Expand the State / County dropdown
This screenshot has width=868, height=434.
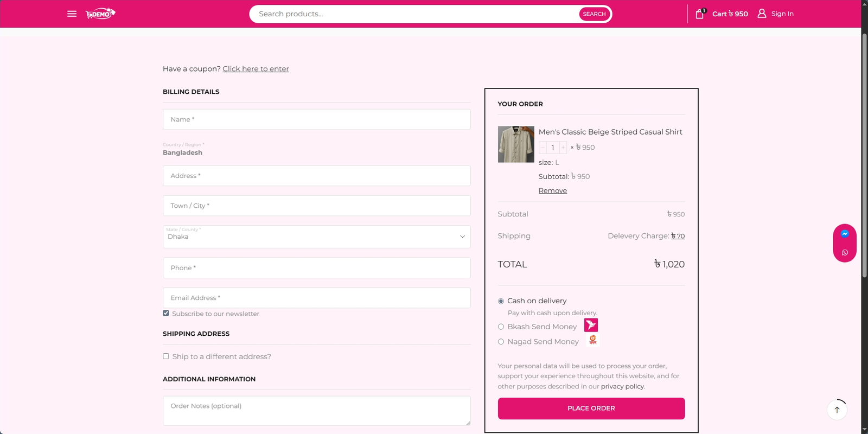(x=316, y=237)
